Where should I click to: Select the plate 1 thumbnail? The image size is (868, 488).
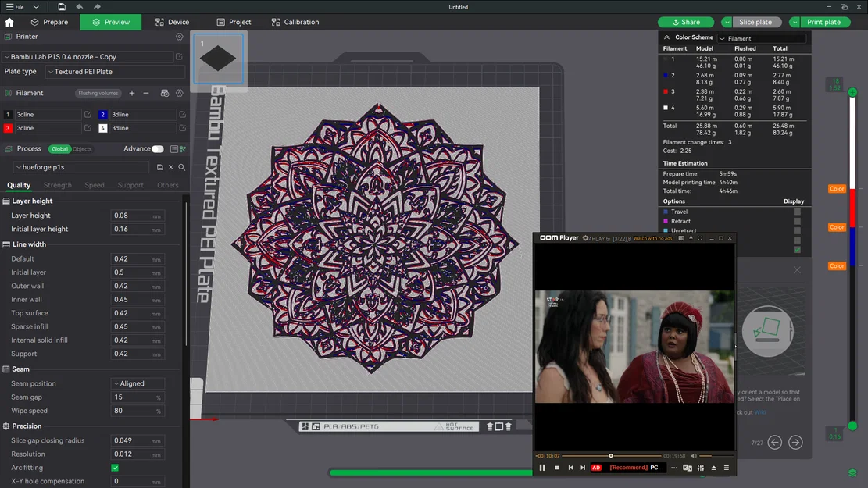(x=219, y=59)
